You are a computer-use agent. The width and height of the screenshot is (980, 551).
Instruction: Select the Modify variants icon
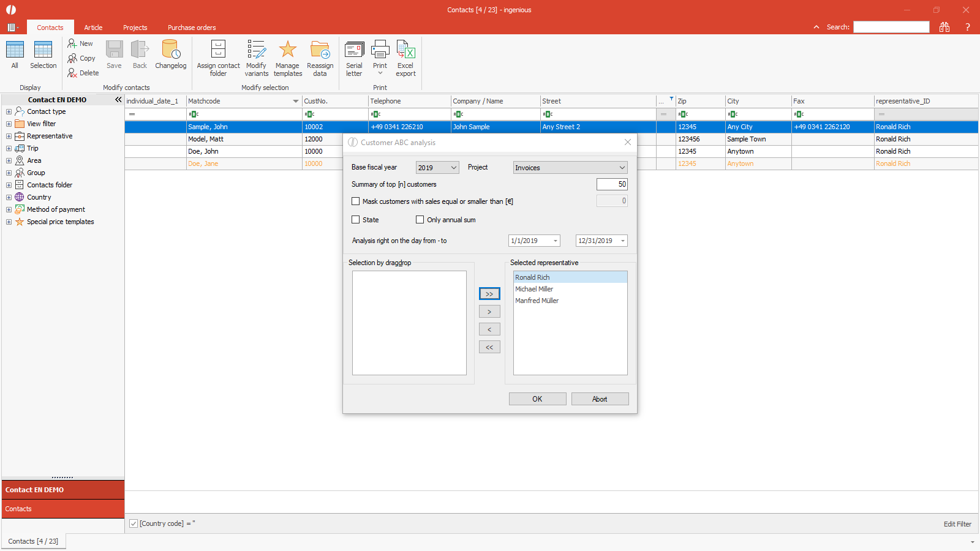tap(256, 50)
